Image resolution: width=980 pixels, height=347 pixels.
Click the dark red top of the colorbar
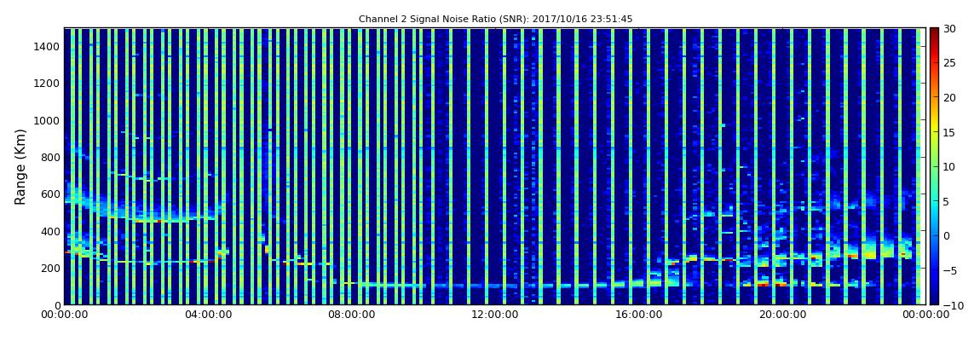coord(934,32)
